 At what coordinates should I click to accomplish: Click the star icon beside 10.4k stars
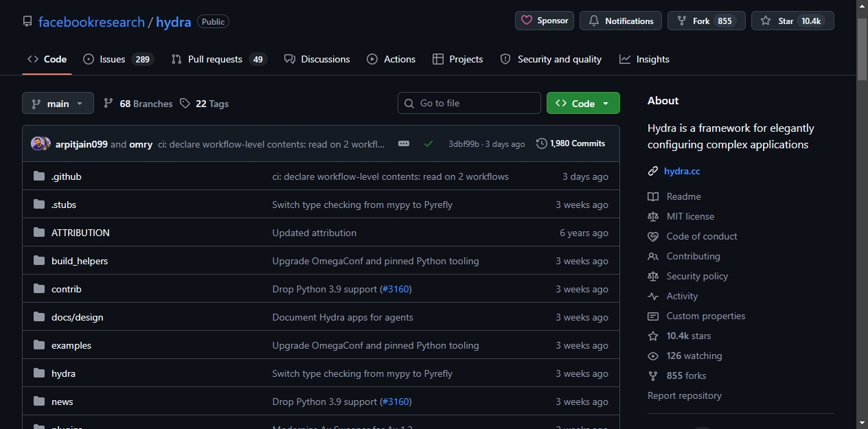click(653, 336)
